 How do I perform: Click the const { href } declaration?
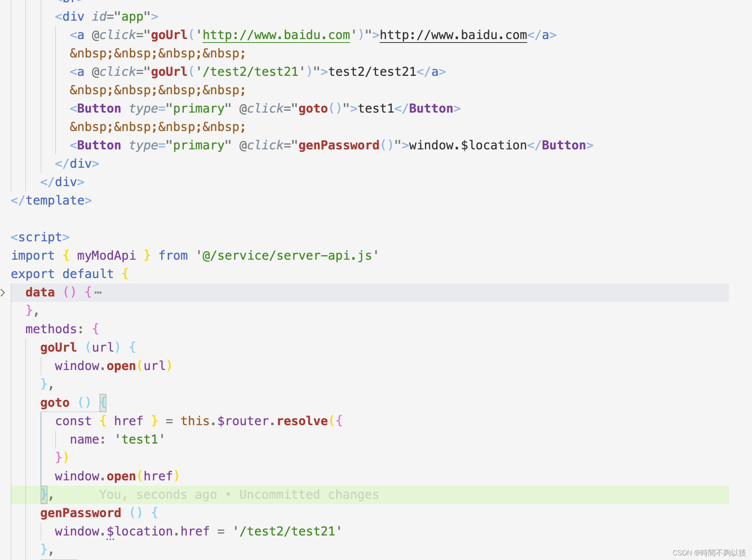[x=106, y=421]
